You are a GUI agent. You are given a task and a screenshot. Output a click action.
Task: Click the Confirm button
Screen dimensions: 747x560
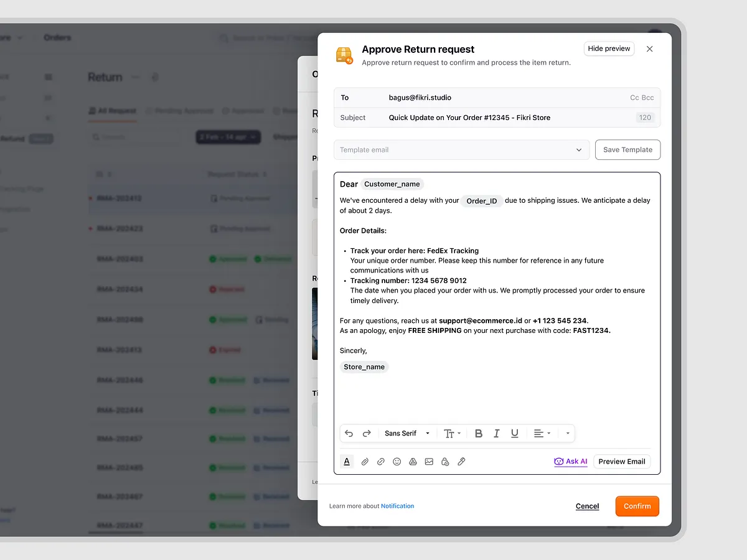pos(637,506)
